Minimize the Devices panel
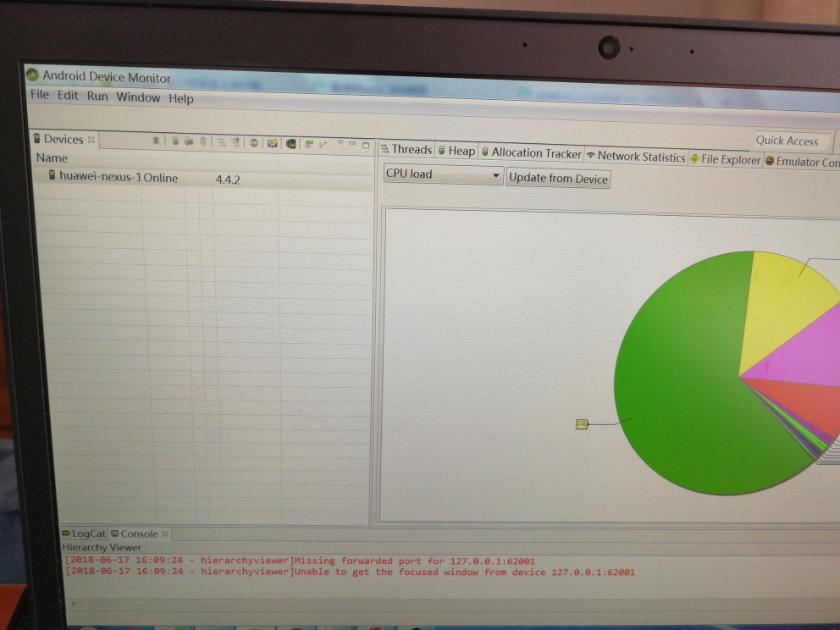Viewport: 840px width, 630px height. 352,143
